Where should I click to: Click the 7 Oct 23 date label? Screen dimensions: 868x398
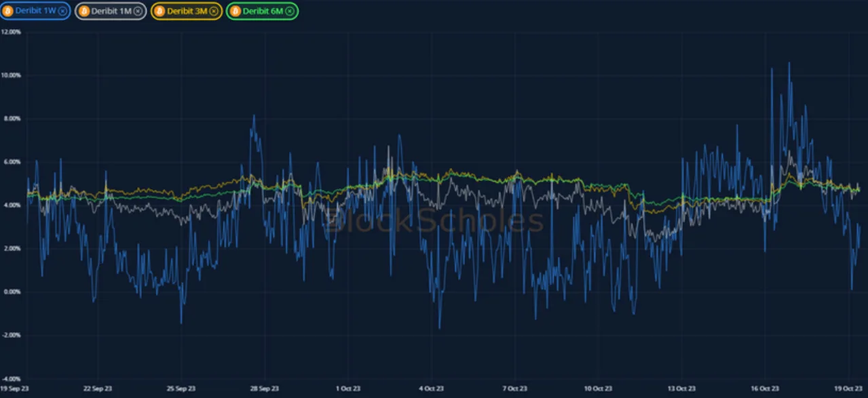pyautogui.click(x=514, y=389)
